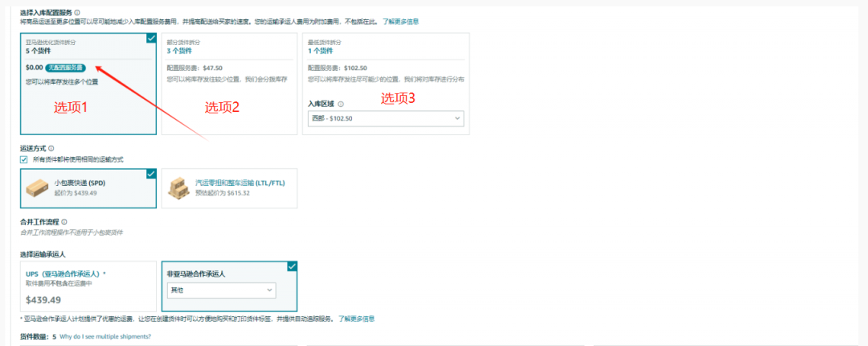This screenshot has width=868, height=346.
Task: Choose 非亚马逊合作承运人 carrier card
Action: pos(229,286)
